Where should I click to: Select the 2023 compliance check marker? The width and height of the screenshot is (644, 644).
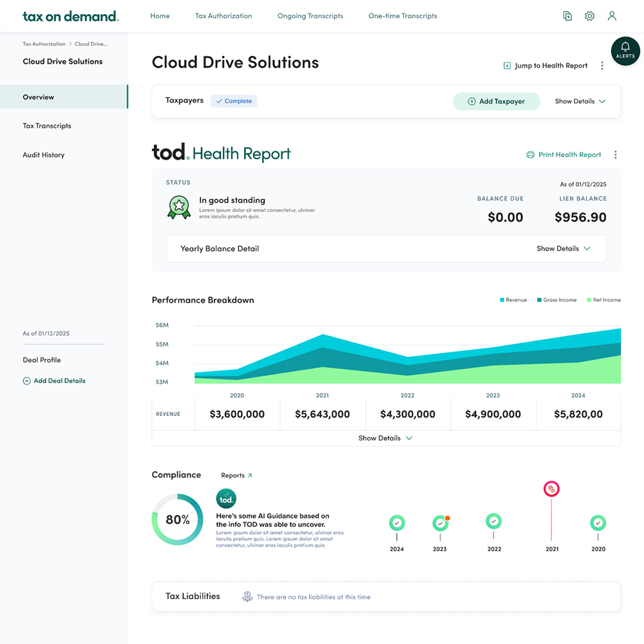tap(440, 523)
